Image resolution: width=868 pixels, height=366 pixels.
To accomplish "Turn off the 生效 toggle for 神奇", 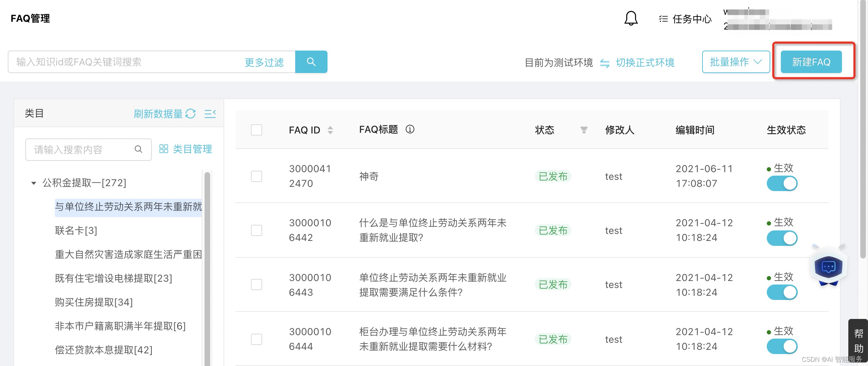I will coord(782,183).
